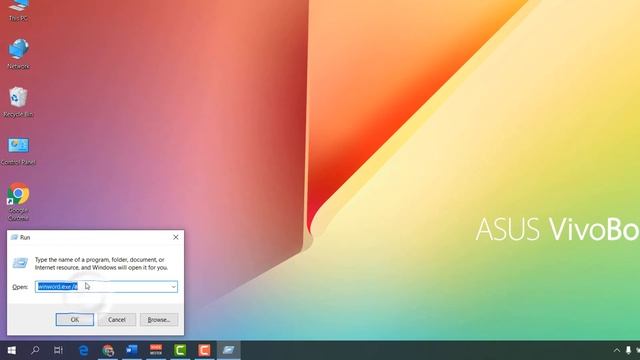Click the Run dialog title bar icon
640x360 pixels.
coord(14,237)
